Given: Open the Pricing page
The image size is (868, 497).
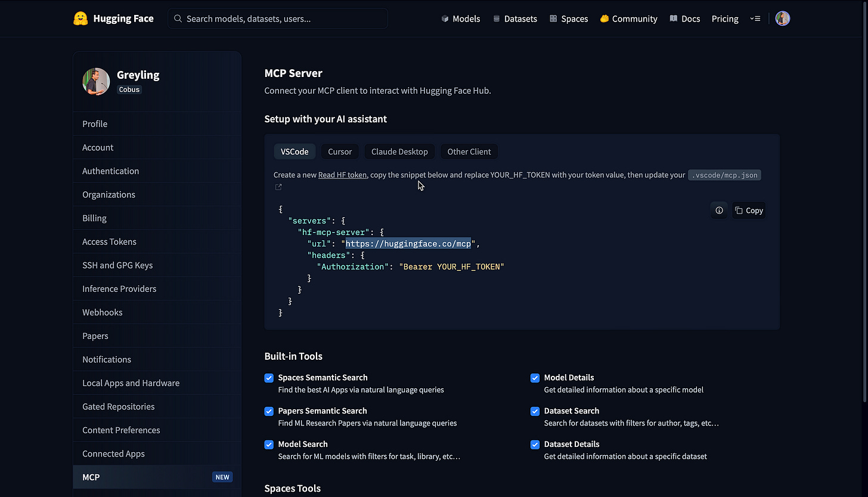Looking at the screenshot, I should tap(725, 18).
